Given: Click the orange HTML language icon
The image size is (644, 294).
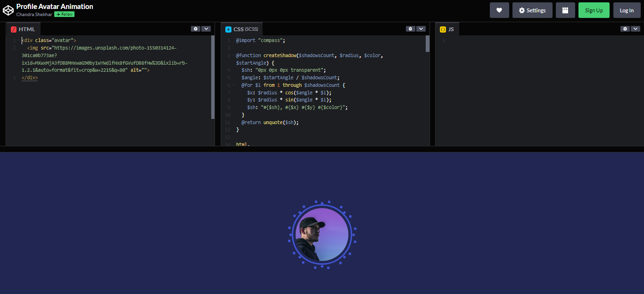Looking at the screenshot, I should 13,29.
